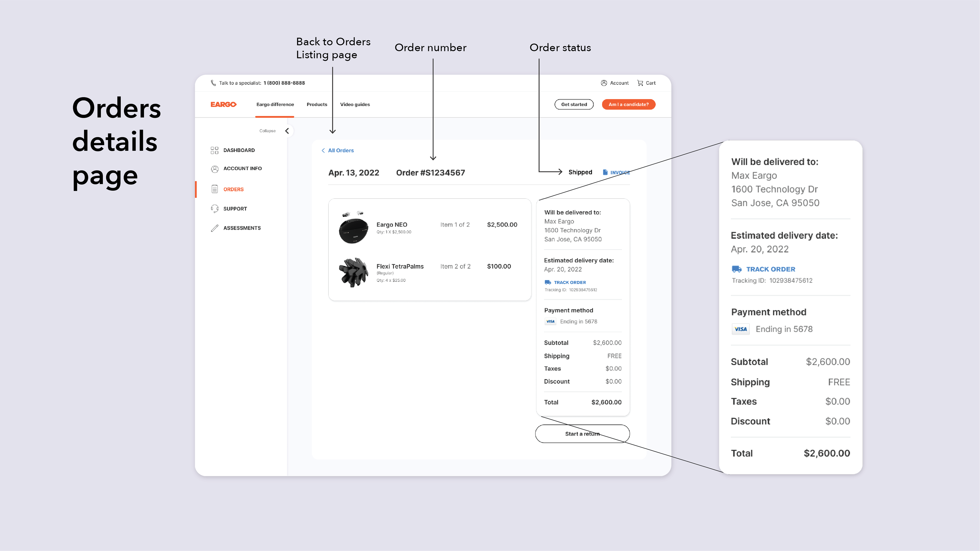Click the Cart link in the top bar
This screenshot has height=551, width=980.
tap(651, 83)
